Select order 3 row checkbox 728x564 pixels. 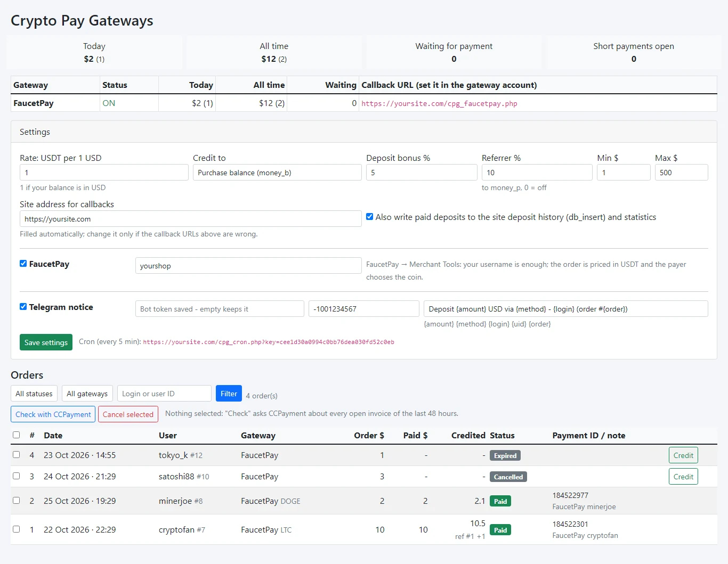click(x=17, y=476)
